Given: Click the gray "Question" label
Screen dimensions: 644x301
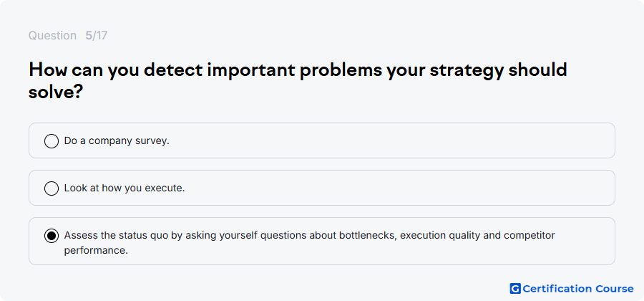Looking at the screenshot, I should coord(52,36).
